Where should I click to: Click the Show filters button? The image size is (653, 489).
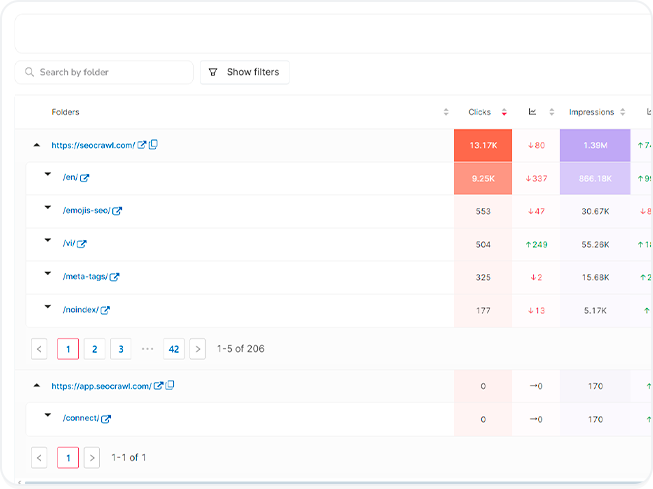pos(245,72)
